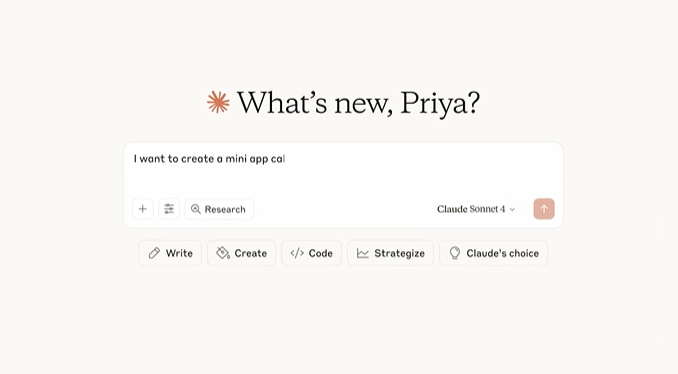Click the paint bucket icon on Create
The height and width of the screenshot is (374, 678).
click(223, 253)
